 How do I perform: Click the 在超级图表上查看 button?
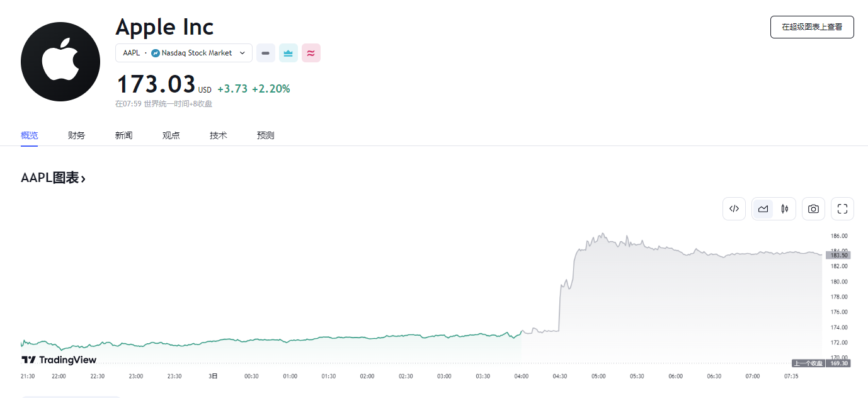[x=811, y=27]
